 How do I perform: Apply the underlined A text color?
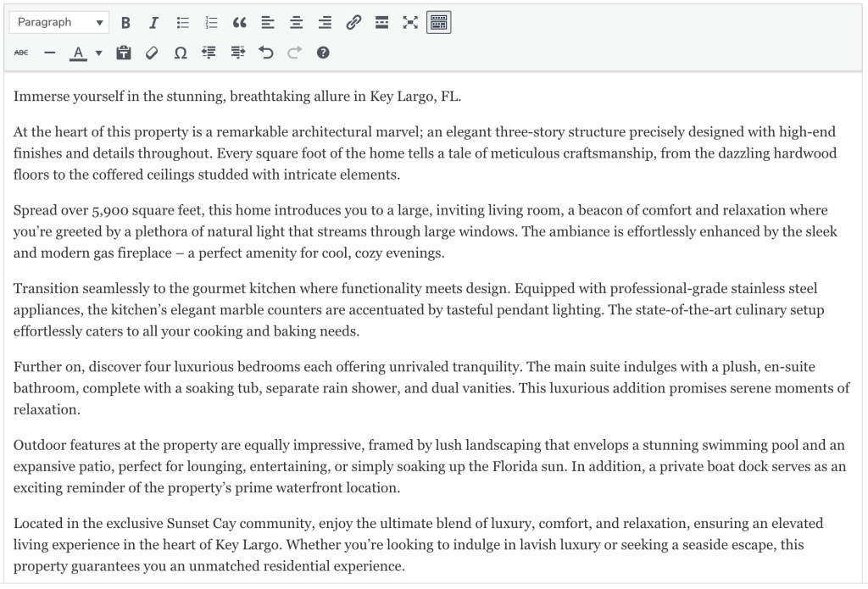tap(78, 53)
